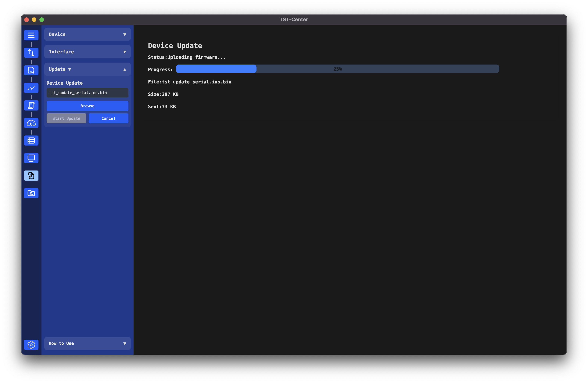Click the 'Sent:73 KB' text

coord(162,107)
